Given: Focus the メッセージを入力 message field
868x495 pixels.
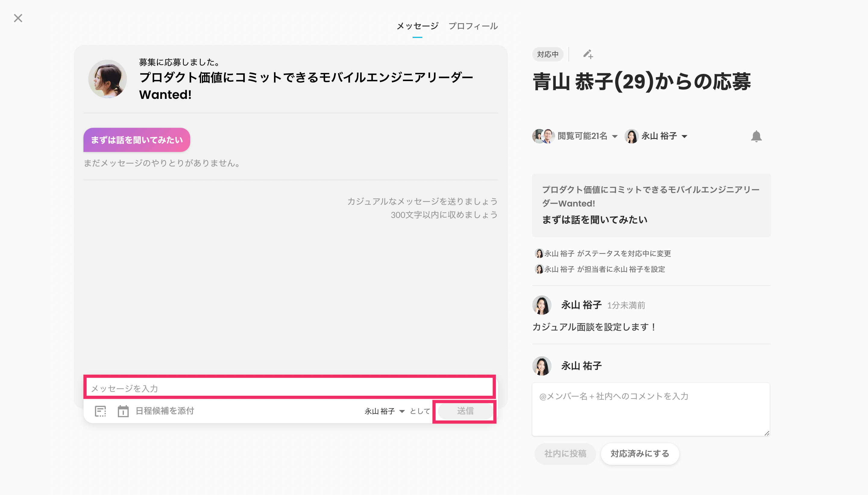Looking at the screenshot, I should [x=290, y=388].
